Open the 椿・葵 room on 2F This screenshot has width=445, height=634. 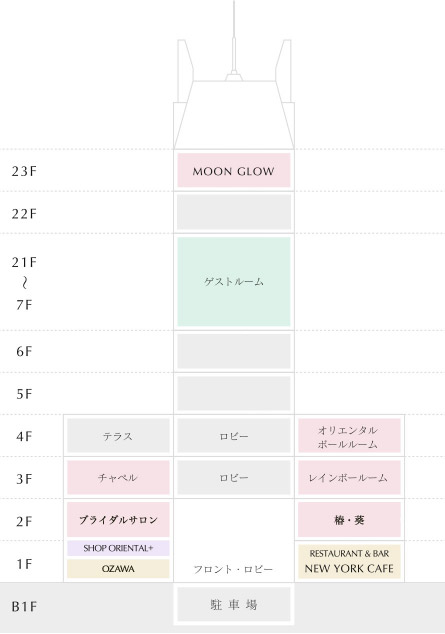349,520
